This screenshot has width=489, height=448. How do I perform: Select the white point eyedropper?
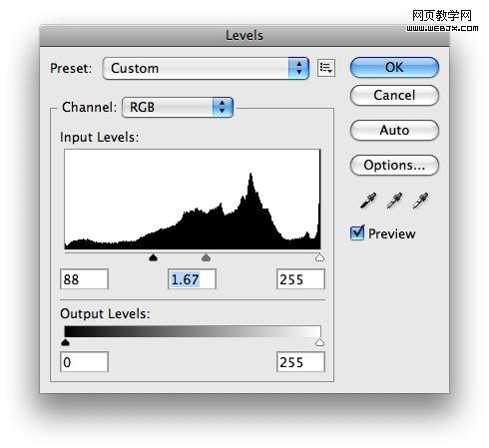coord(420,201)
